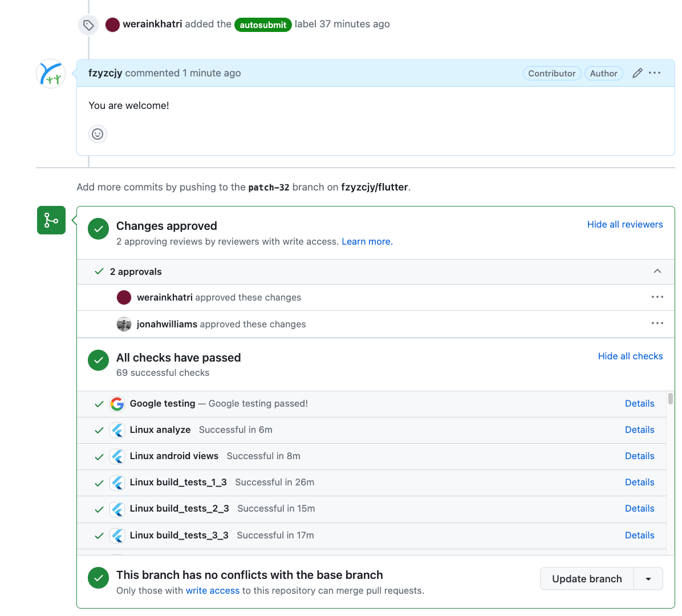Viewport: 682px width, 616px height.
Task: Open werainkhatri avatar in approvals list
Action: tap(124, 298)
